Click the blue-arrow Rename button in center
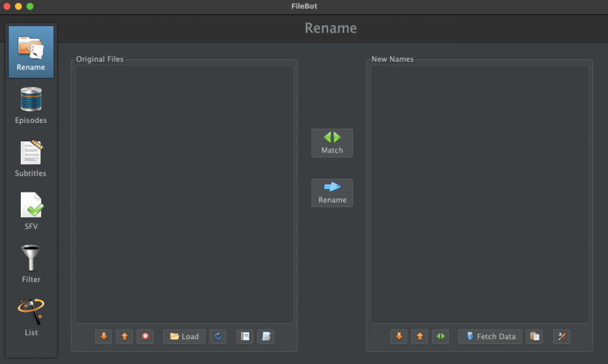The height and width of the screenshot is (364, 608). pos(332,193)
